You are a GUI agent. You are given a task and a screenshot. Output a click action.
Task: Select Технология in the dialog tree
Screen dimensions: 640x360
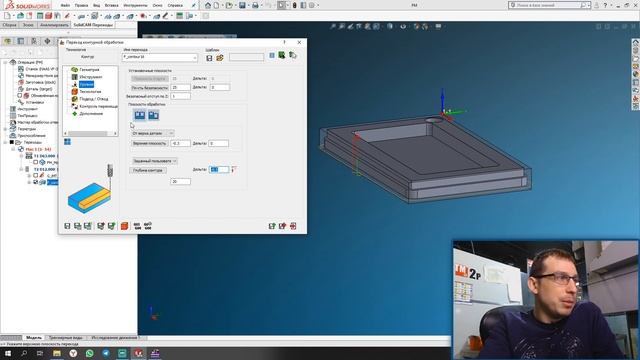pos(90,91)
